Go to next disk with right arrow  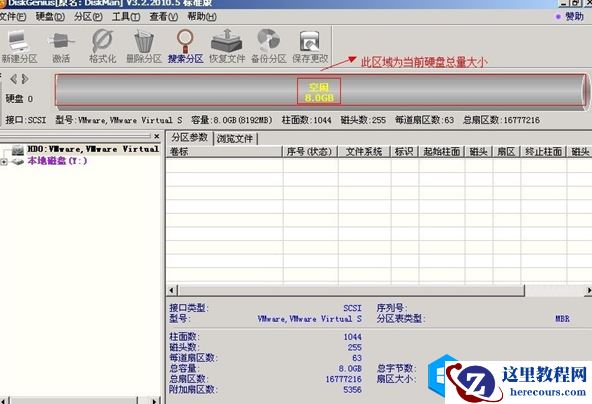(25, 79)
